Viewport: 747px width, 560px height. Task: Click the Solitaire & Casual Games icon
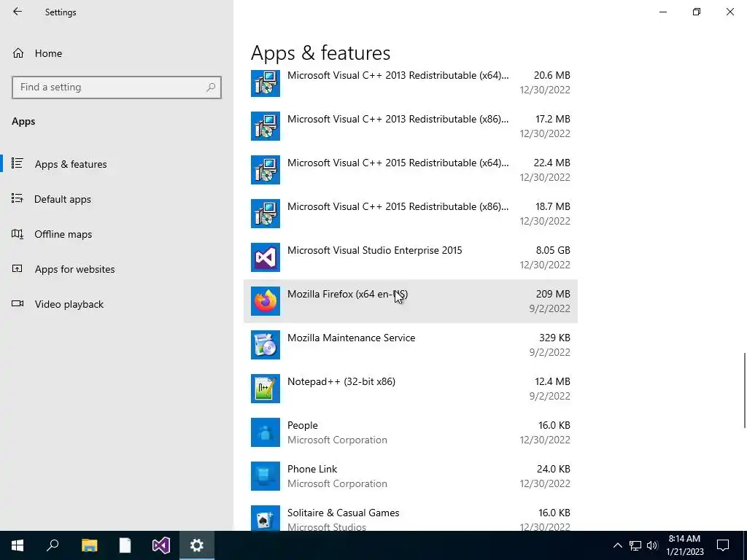(266, 518)
